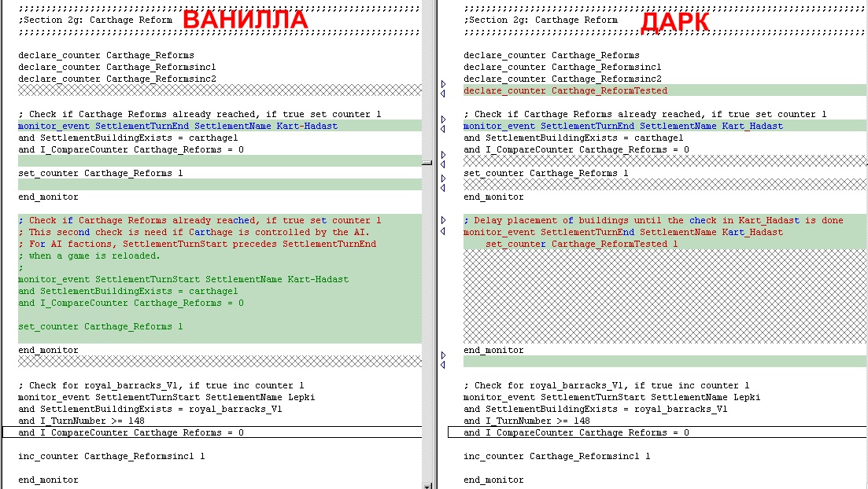
Task: Select declare_counter Carthage_ReformTested line in right pane
Action: tap(665, 90)
